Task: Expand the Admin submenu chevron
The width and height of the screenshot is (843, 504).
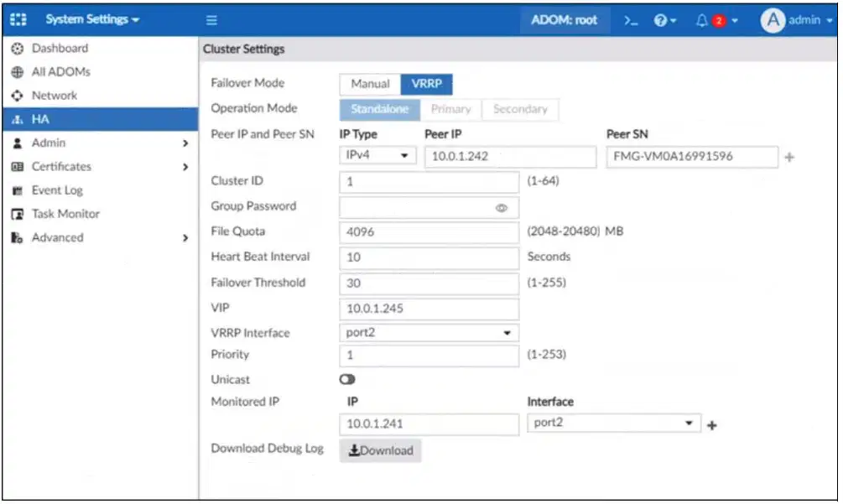Action: 185,143
